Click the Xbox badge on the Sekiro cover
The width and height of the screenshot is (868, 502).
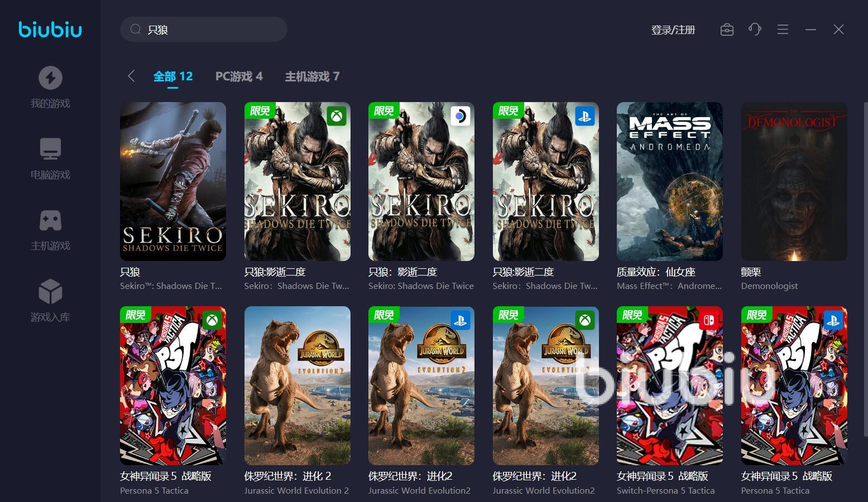point(337,116)
